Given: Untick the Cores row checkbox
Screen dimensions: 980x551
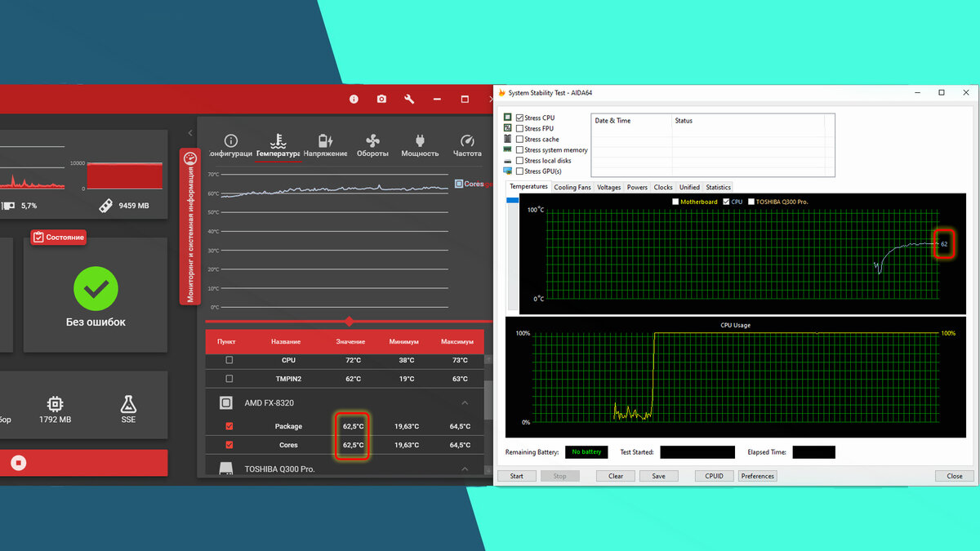Looking at the screenshot, I should [229, 445].
